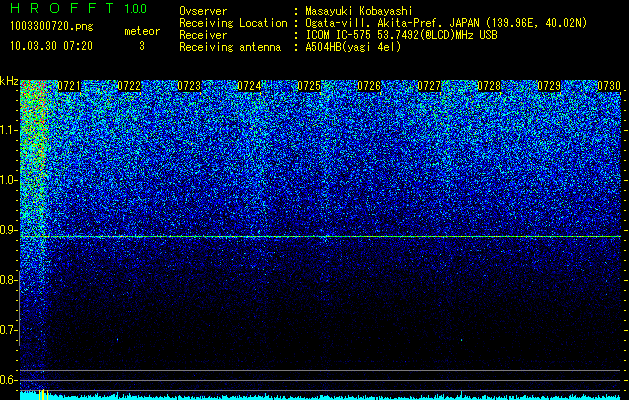
Task: Pick the 0726 time marker
Action: coord(369,86)
